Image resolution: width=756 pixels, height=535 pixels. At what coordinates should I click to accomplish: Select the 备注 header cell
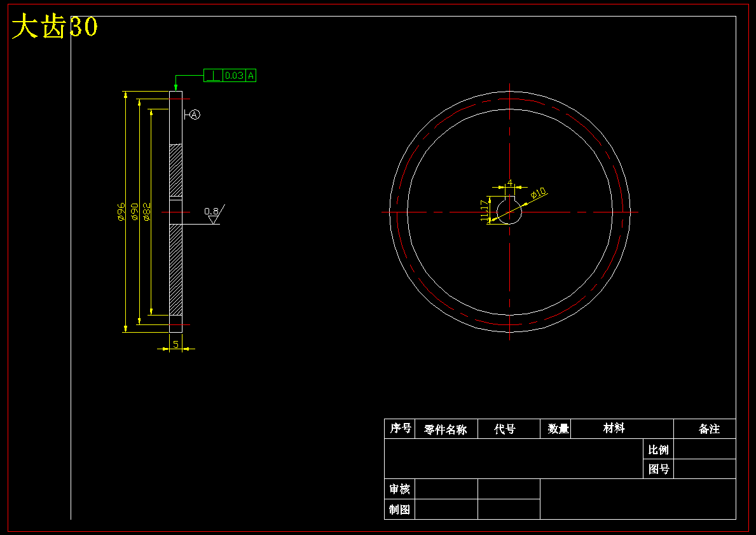tap(704, 429)
